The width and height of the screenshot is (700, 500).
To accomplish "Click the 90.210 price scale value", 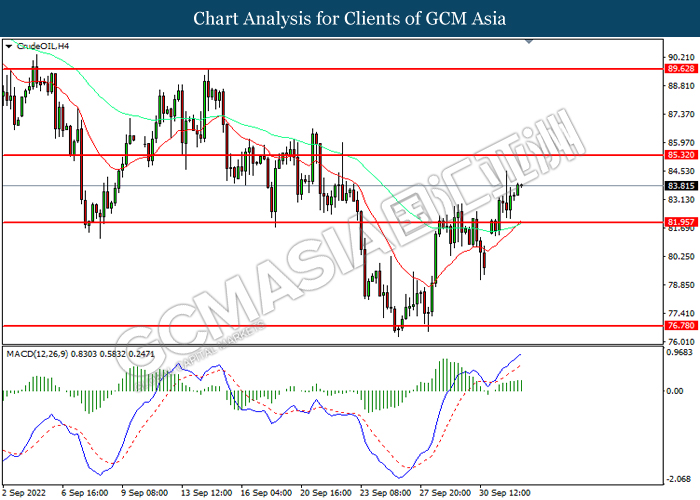I will tap(681, 57).
